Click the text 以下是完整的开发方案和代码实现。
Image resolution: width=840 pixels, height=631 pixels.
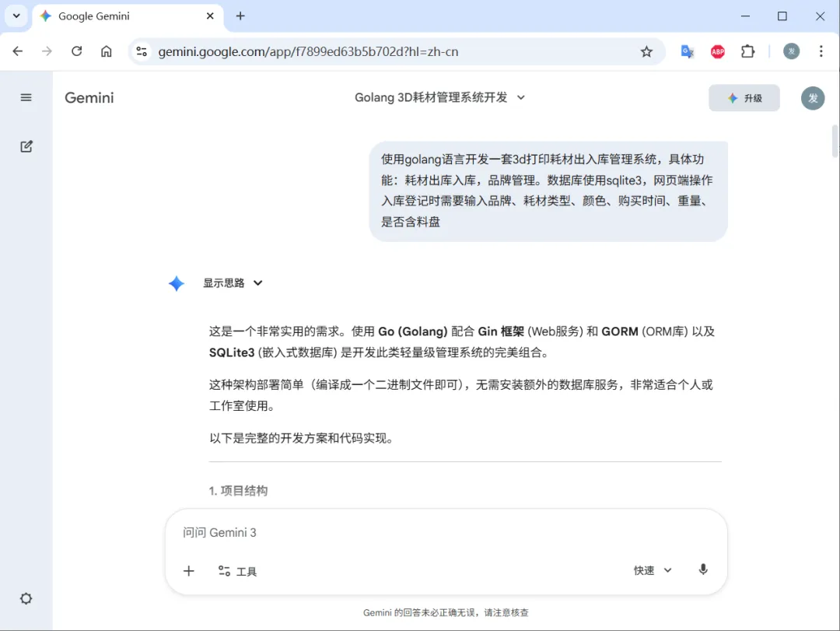303,438
